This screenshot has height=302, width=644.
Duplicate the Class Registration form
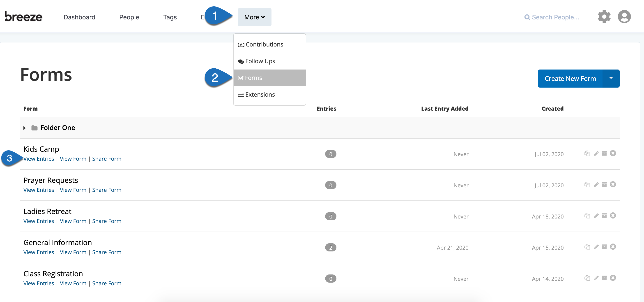(587, 278)
